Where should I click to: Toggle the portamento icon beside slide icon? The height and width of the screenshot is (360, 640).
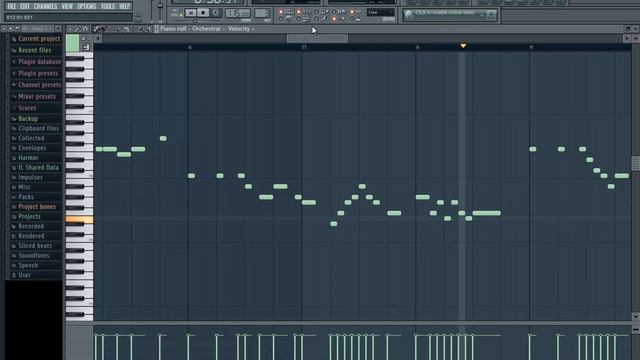coord(89,38)
